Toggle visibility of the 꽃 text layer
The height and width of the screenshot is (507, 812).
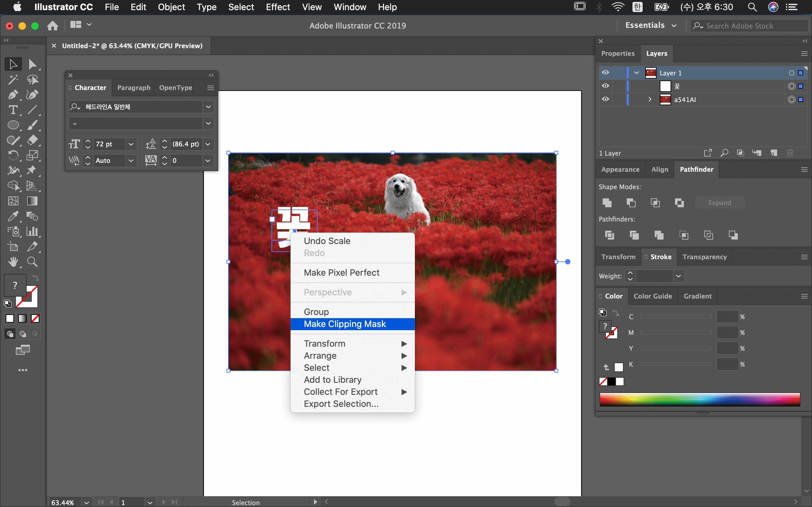(605, 86)
